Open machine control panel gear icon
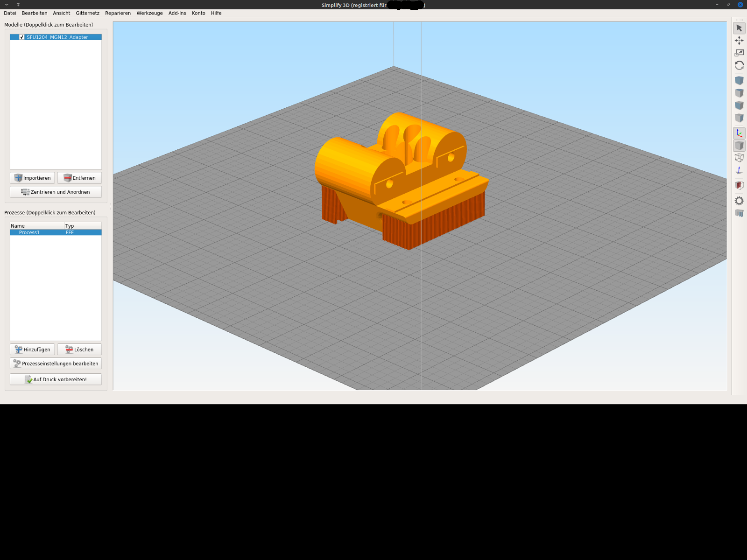The width and height of the screenshot is (747, 560). tap(739, 201)
